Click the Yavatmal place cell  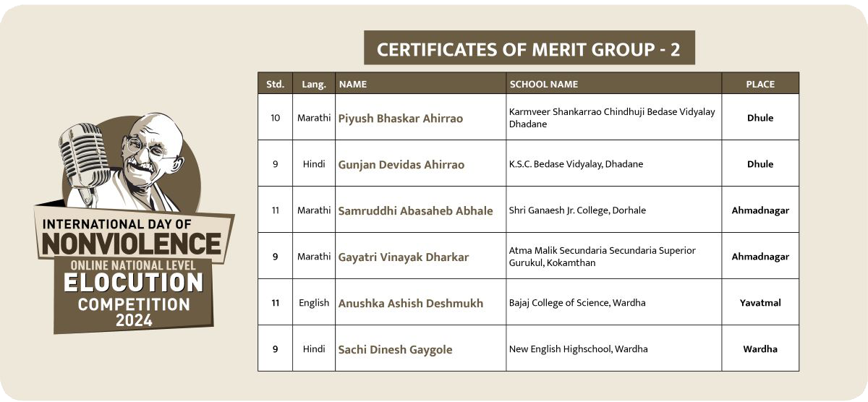(760, 302)
